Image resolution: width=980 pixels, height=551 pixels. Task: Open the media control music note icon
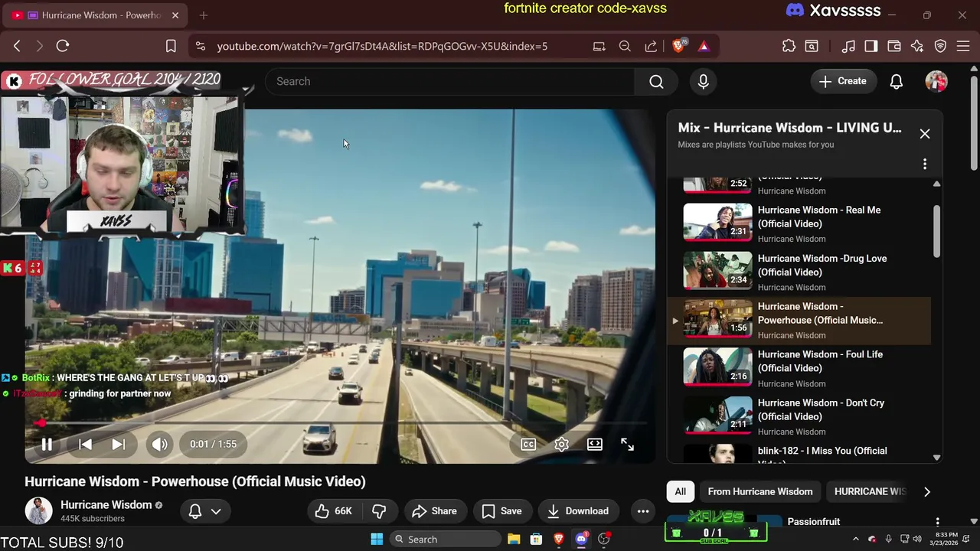848,47
